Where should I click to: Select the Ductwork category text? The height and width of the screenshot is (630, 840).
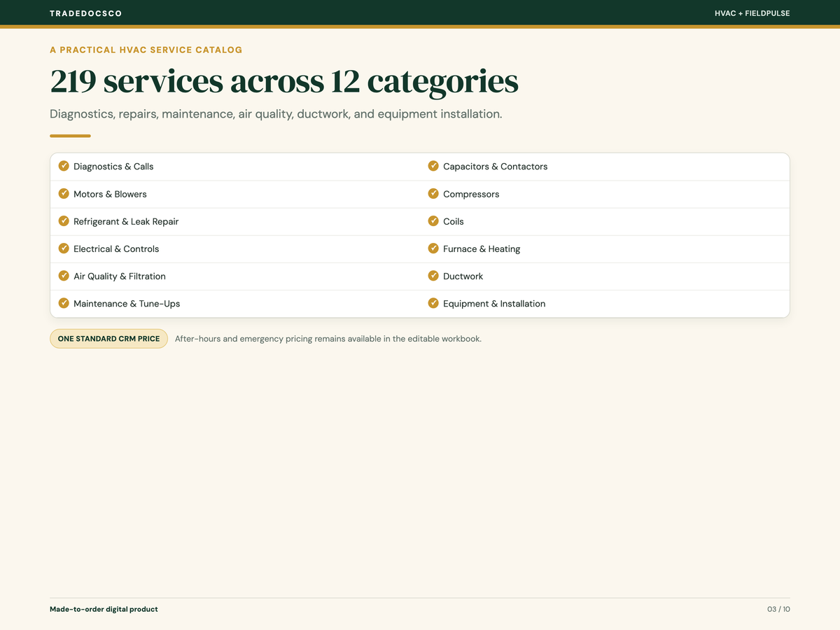tap(463, 276)
